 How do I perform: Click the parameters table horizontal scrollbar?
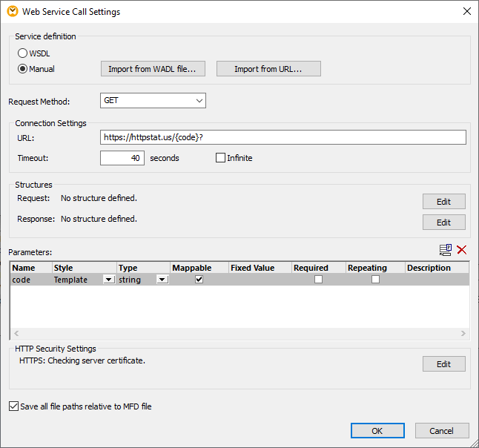pos(239,334)
